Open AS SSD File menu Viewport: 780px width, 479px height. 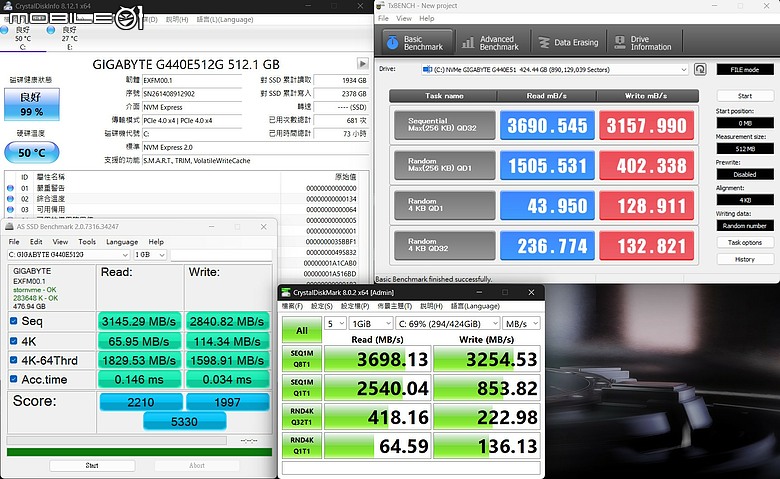(x=14, y=242)
